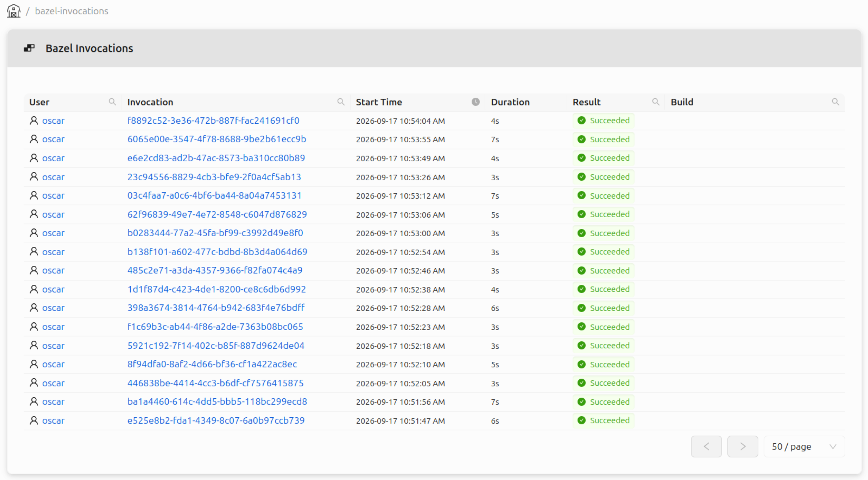Click user oscar in the 10:51:47 AM row
The image size is (868, 480).
pos(53,420)
